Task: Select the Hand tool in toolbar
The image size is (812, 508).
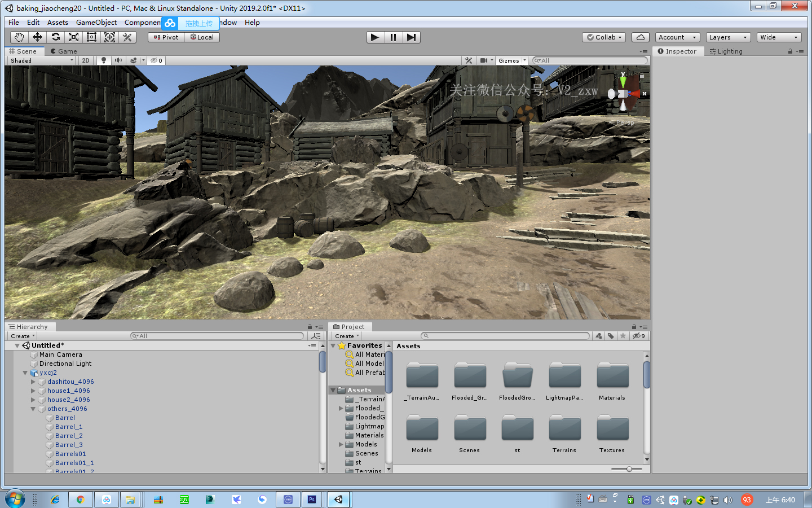Action: click(19, 37)
